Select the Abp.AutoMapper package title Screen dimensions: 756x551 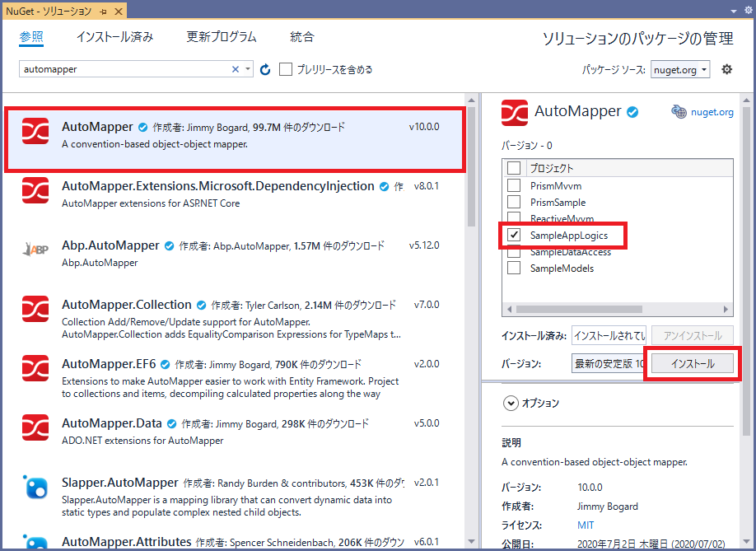click(x=110, y=245)
